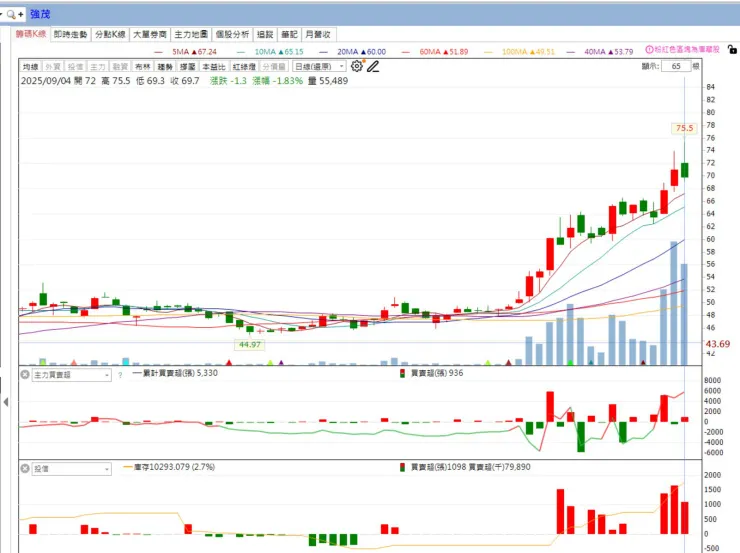Screen dimensions: 740x553
Task: Click the 量 55,489 volume value
Action: click(x=328, y=81)
